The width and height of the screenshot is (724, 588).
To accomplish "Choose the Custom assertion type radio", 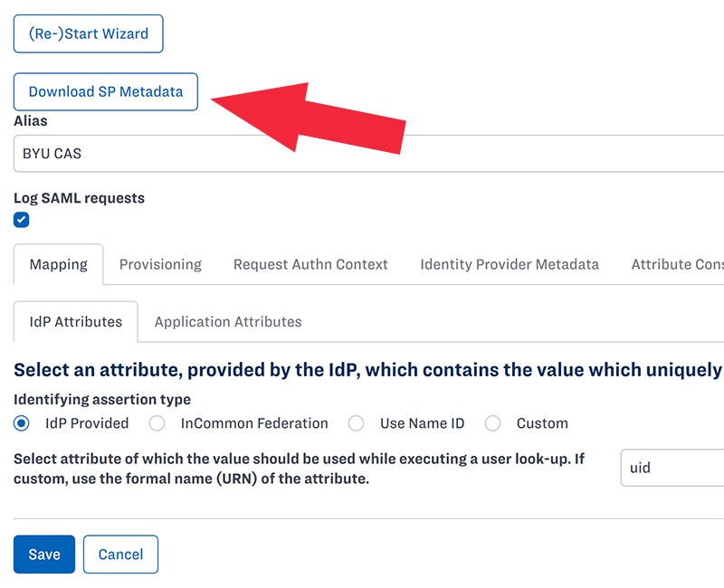I will point(493,423).
